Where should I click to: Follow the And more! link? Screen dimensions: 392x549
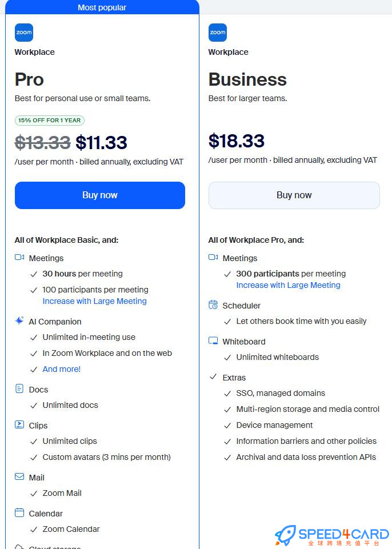coord(62,369)
